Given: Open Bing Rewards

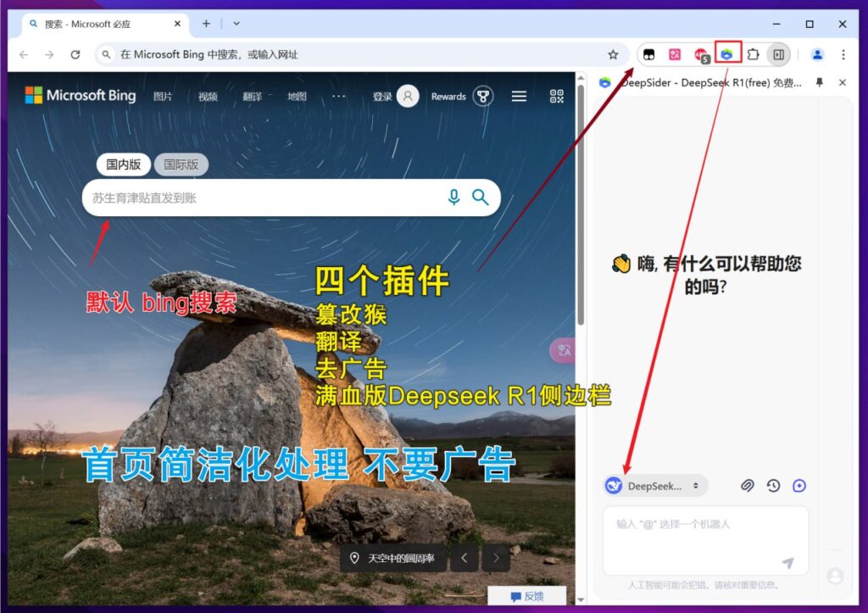Looking at the screenshot, I should pyautogui.click(x=449, y=96).
